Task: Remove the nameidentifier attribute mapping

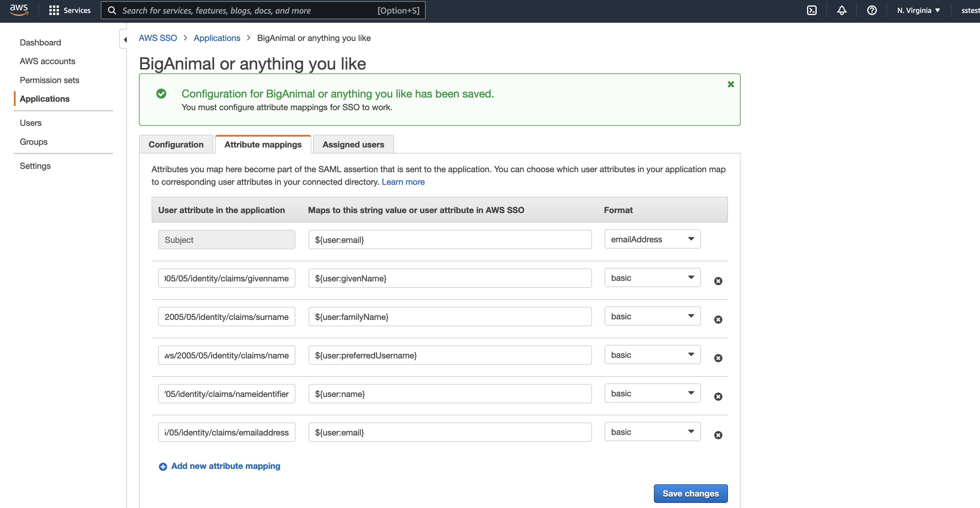Action: 718,397
